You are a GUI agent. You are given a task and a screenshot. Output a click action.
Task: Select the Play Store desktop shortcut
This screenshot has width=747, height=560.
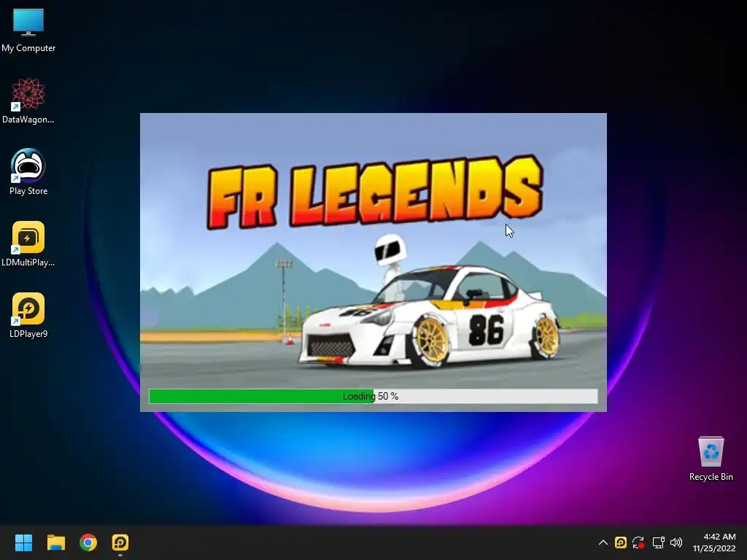click(28, 172)
